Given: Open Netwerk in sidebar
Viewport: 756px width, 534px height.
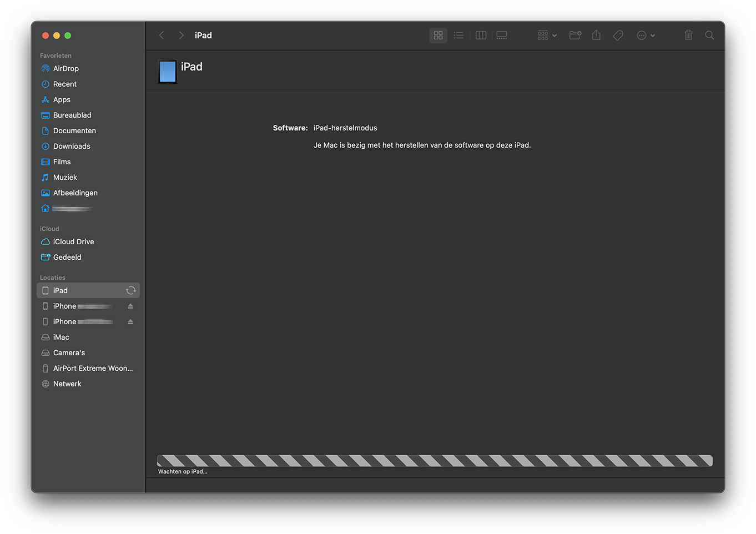Looking at the screenshot, I should point(88,384).
